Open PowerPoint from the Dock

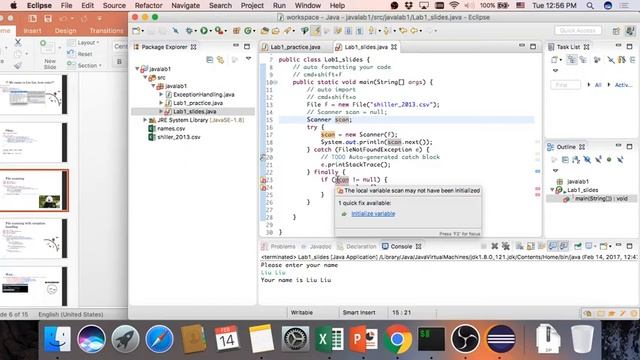point(363,339)
